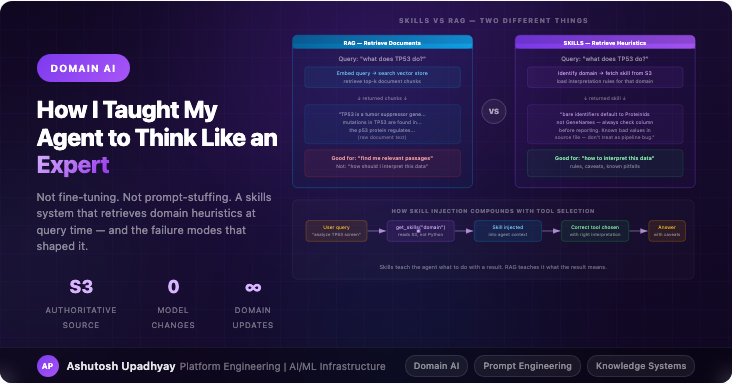Select the Prompt Engineering tag pill
The image size is (732, 384).
click(x=527, y=366)
